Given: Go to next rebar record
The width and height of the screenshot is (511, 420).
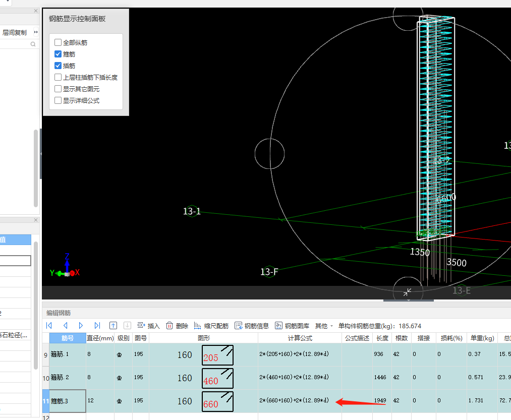Looking at the screenshot, I should tap(81, 326).
